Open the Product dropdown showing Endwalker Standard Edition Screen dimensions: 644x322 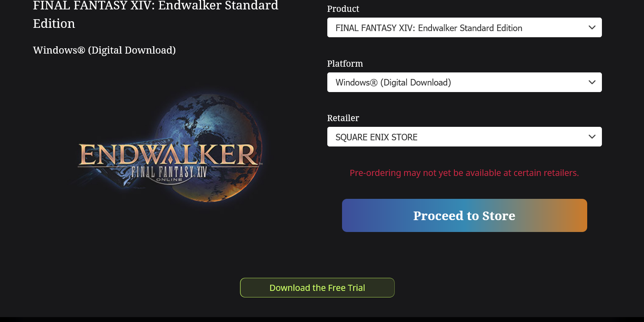pos(464,27)
